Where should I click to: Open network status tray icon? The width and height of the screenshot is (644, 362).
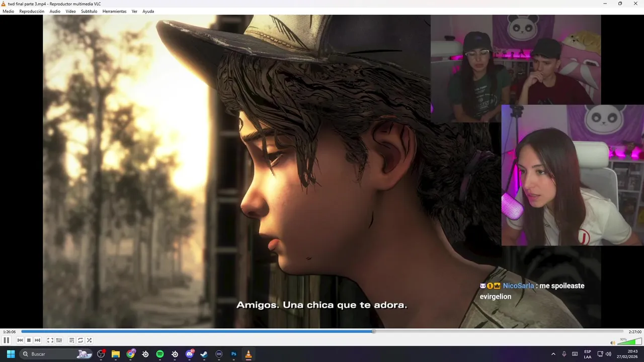coord(600,354)
